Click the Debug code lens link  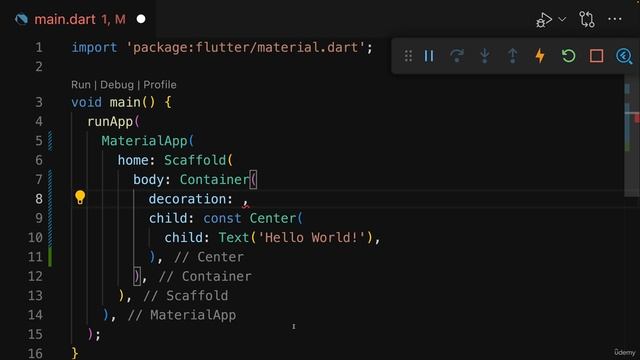pos(117,84)
